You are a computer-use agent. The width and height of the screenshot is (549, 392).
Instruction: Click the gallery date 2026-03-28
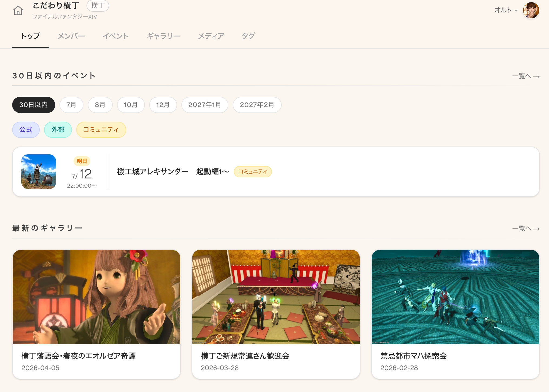pos(220,368)
